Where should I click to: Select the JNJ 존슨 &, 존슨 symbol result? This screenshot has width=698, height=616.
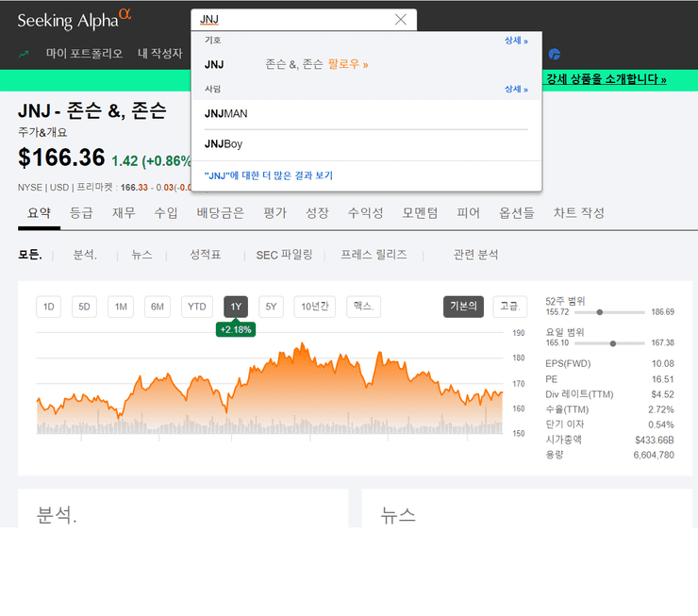366,64
